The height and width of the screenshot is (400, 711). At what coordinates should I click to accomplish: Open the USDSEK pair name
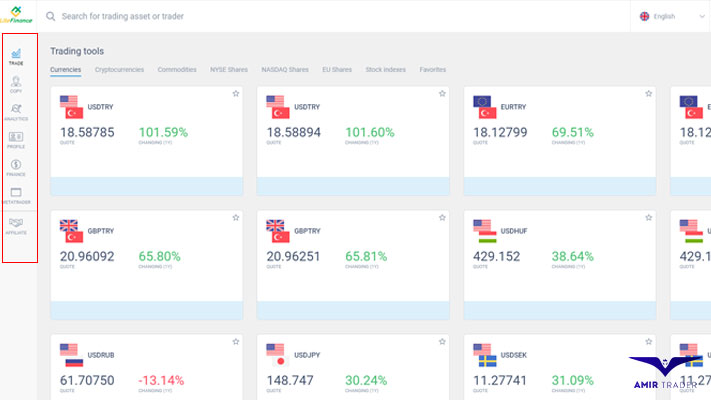(514, 355)
